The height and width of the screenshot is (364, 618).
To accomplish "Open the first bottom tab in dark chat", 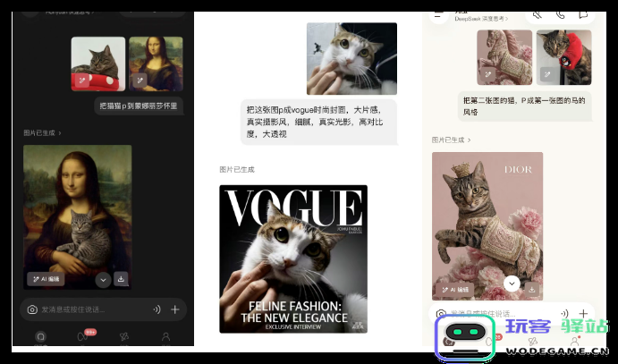I will [39, 338].
